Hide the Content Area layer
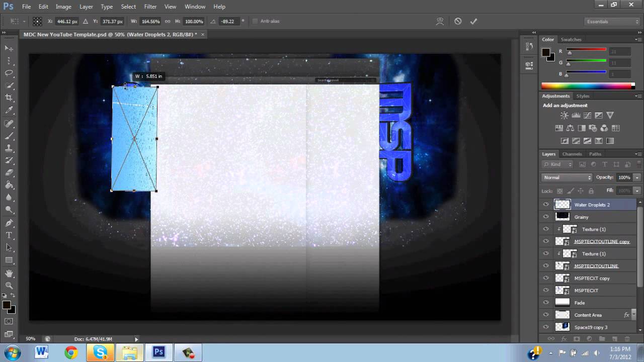The height and width of the screenshot is (362, 644). [x=546, y=315]
